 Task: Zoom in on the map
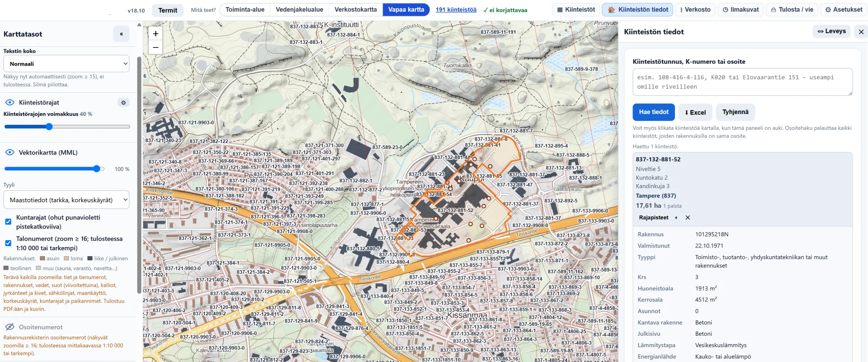(156, 33)
